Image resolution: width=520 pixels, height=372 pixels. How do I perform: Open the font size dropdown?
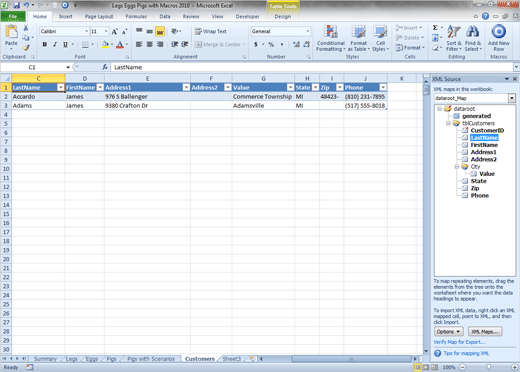point(106,31)
